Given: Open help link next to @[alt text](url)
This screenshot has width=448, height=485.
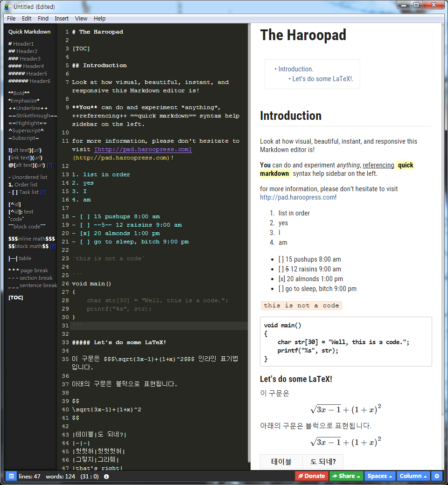Looking at the screenshot, I should tap(49, 166).
